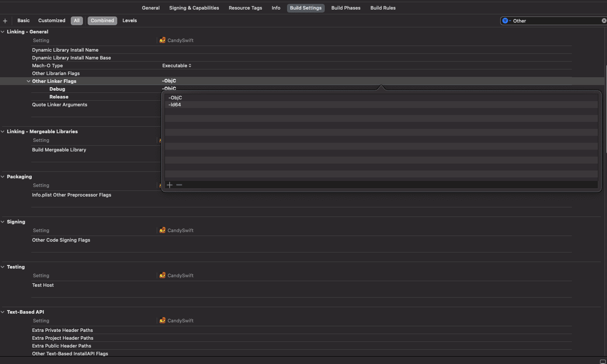This screenshot has width=607, height=364.
Task: Clear the Other search filter text
Action: [x=604, y=21]
